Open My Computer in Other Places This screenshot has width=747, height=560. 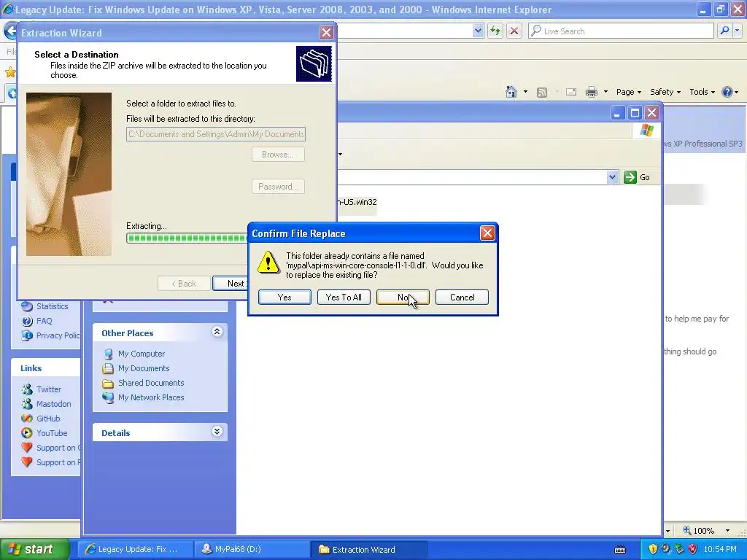click(142, 354)
